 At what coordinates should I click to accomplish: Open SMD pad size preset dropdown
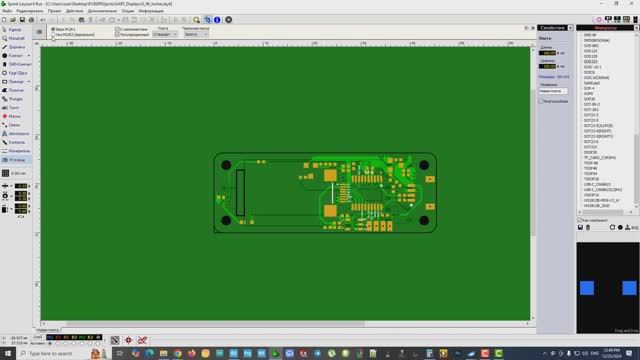tap(11, 209)
